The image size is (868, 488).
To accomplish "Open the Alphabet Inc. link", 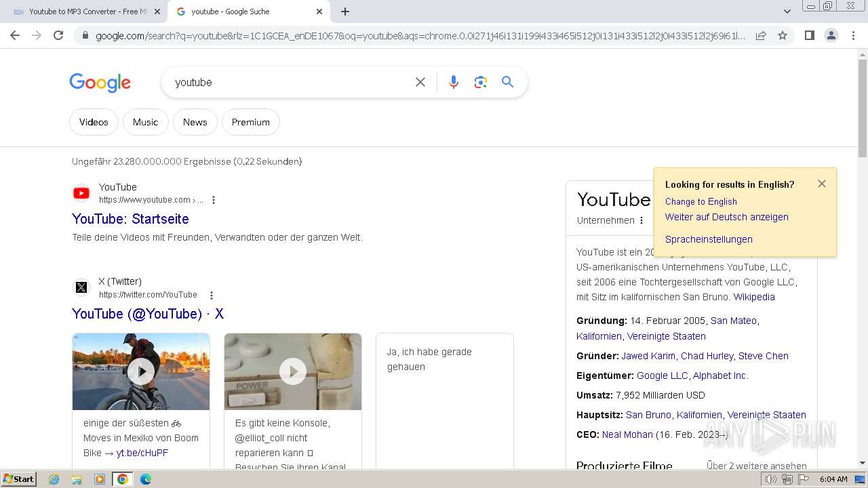I will coord(720,375).
